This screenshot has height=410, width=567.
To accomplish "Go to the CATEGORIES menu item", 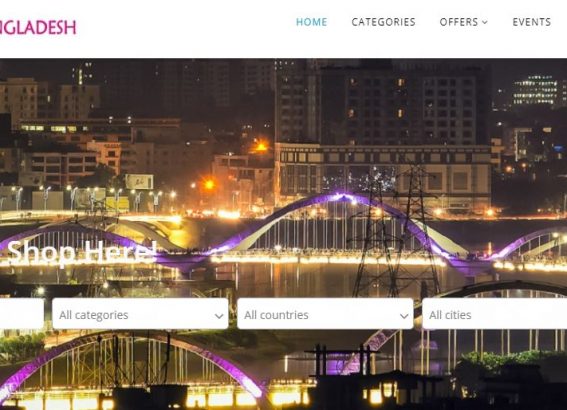I will tap(383, 22).
